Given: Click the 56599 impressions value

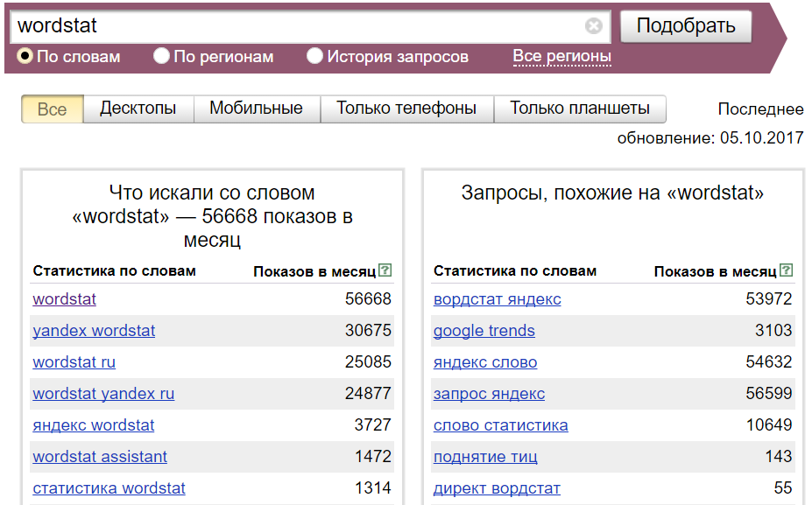Looking at the screenshot, I should (769, 394).
